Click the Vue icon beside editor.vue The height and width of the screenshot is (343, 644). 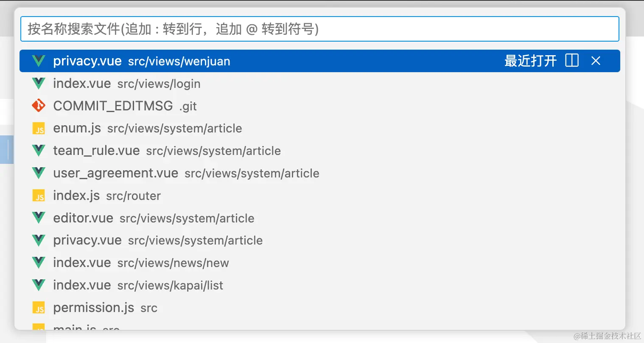(x=39, y=218)
